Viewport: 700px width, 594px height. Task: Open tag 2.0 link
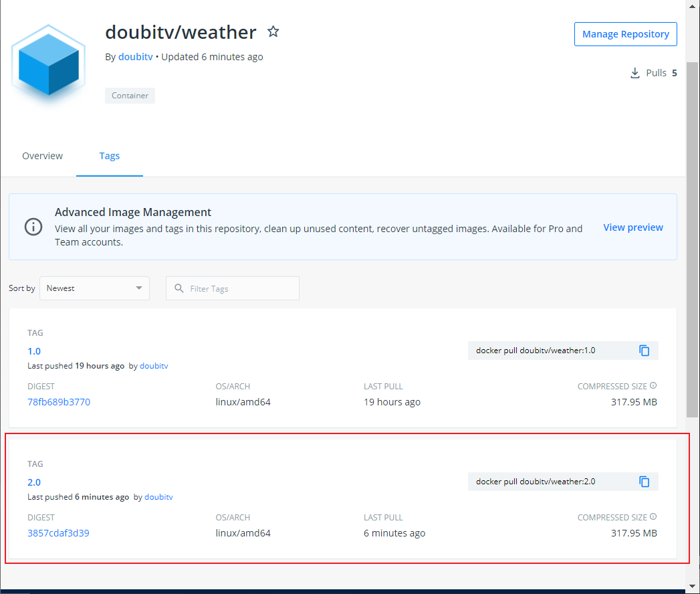[34, 482]
